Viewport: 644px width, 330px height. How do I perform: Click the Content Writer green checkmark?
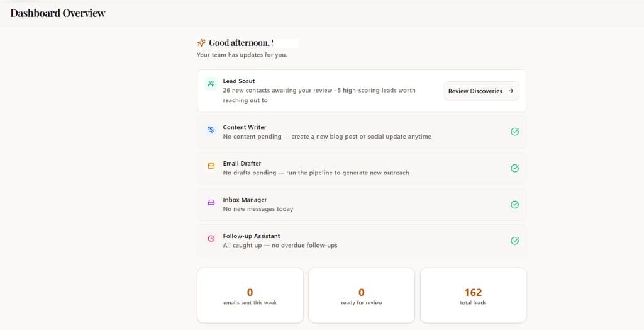[514, 132]
